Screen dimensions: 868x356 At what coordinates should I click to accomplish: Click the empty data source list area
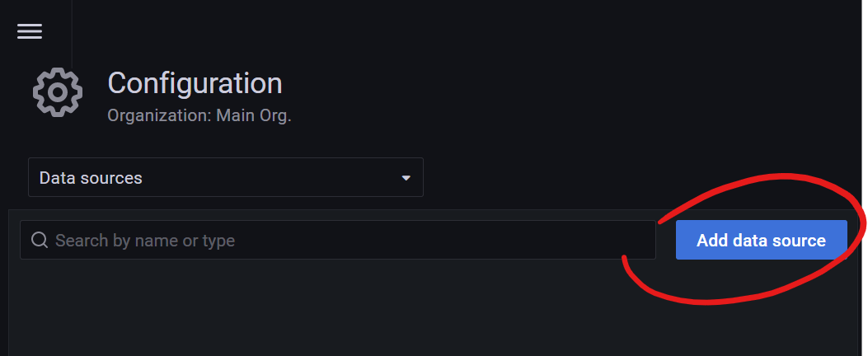coord(434,310)
